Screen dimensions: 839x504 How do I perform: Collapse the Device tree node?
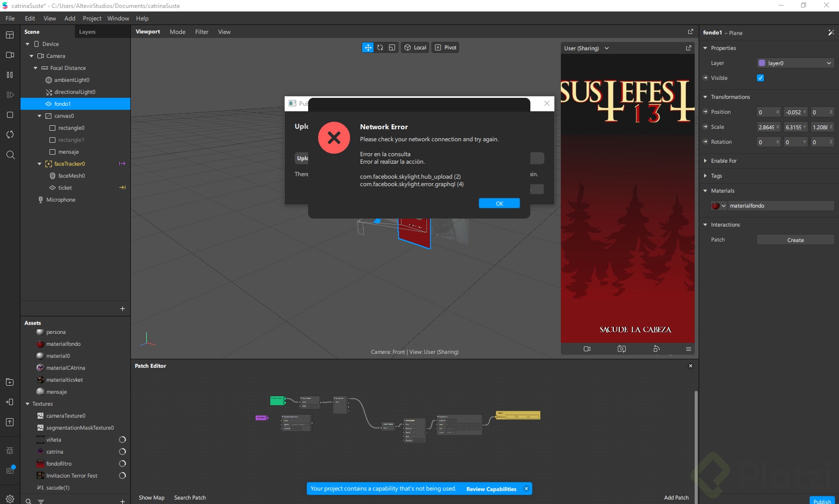(x=27, y=44)
